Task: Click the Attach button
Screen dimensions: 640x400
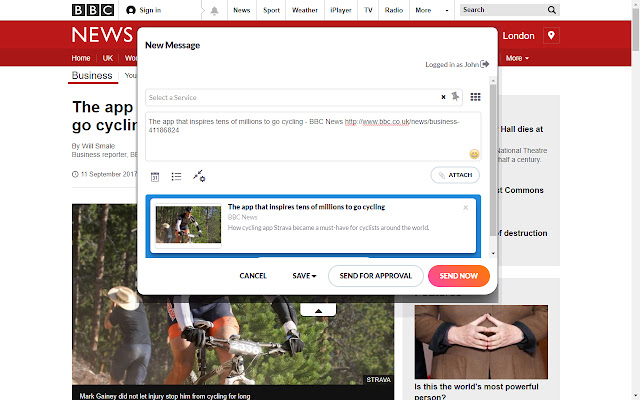Action: pyautogui.click(x=455, y=175)
